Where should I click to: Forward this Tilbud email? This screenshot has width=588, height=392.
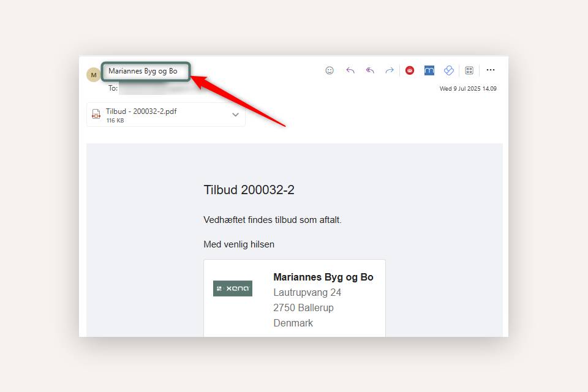point(390,70)
